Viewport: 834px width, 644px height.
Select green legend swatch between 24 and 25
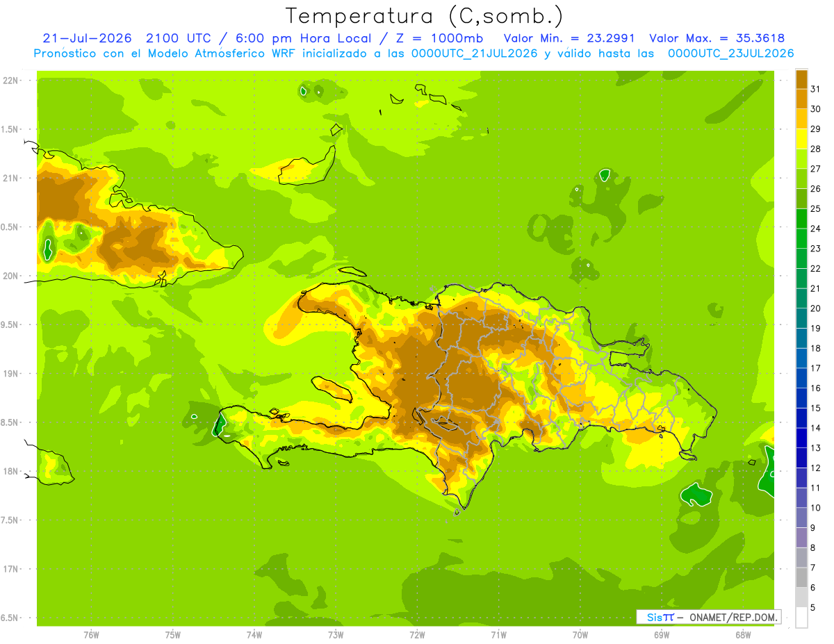801,218
